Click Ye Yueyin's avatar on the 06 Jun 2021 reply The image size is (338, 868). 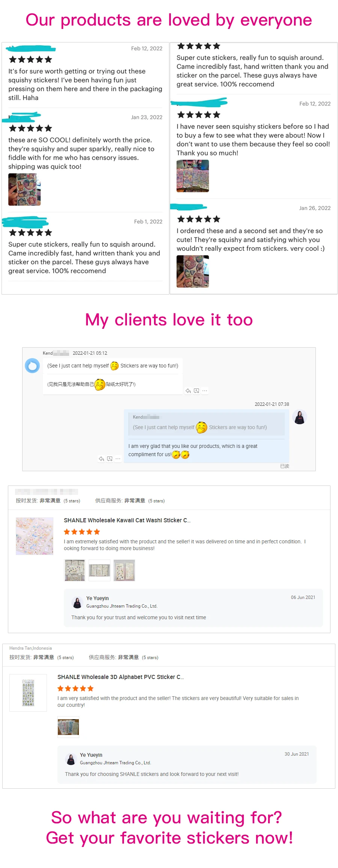coord(77,602)
